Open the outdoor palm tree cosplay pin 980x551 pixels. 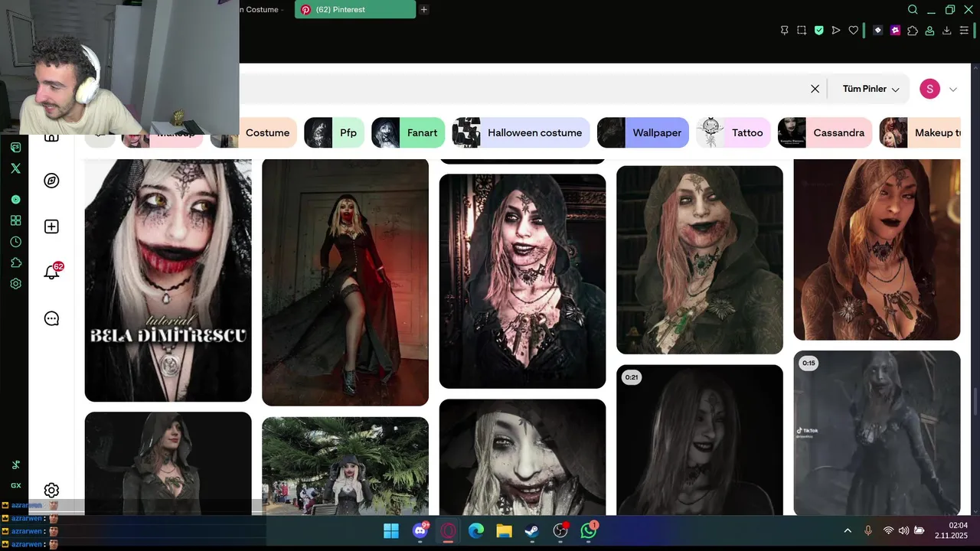click(345, 466)
